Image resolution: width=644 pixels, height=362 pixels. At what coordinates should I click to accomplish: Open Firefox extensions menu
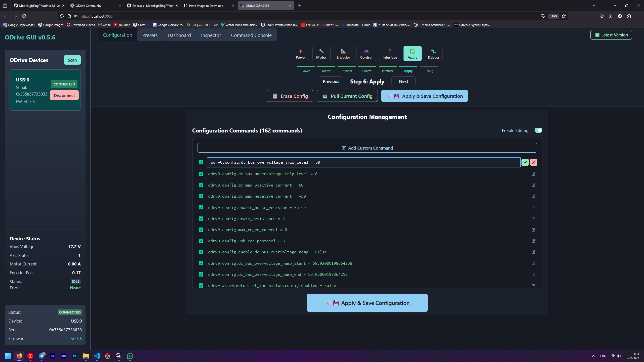point(629,16)
